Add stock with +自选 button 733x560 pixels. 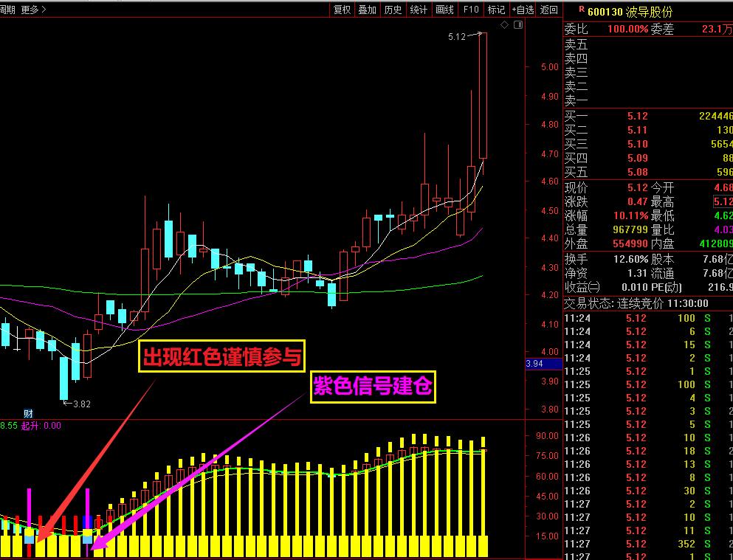pyautogui.click(x=523, y=10)
